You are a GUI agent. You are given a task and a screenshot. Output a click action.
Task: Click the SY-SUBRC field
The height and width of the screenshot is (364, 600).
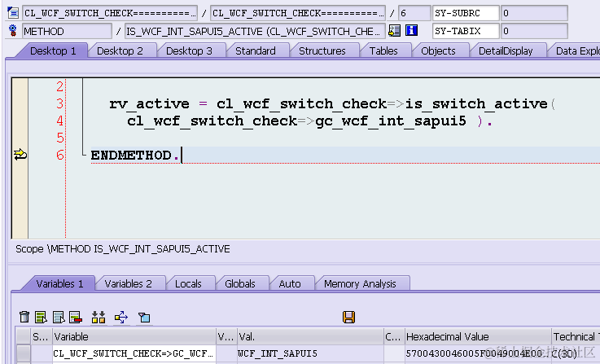(x=466, y=13)
